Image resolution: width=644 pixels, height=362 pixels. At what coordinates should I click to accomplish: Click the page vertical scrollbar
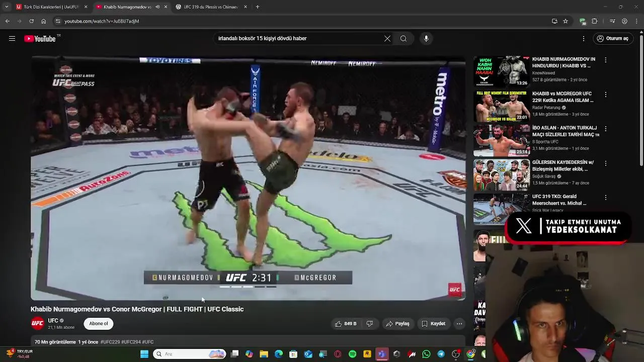pyautogui.click(x=641, y=101)
